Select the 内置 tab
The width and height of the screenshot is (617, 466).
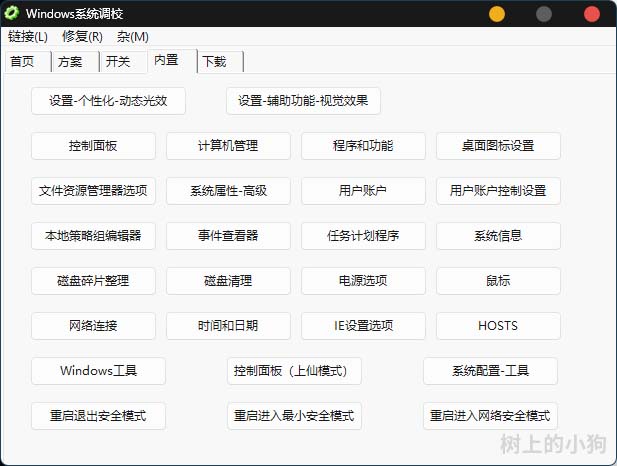[172, 61]
